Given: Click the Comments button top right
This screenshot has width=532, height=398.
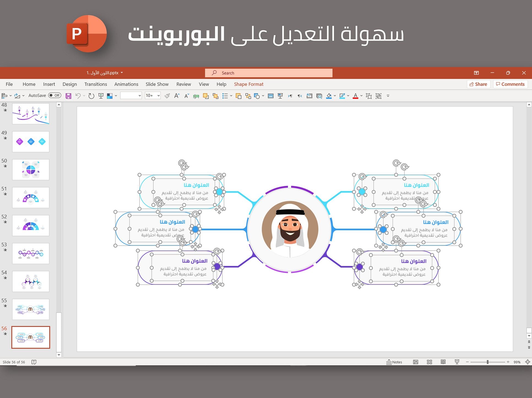Looking at the screenshot, I should [510, 84].
